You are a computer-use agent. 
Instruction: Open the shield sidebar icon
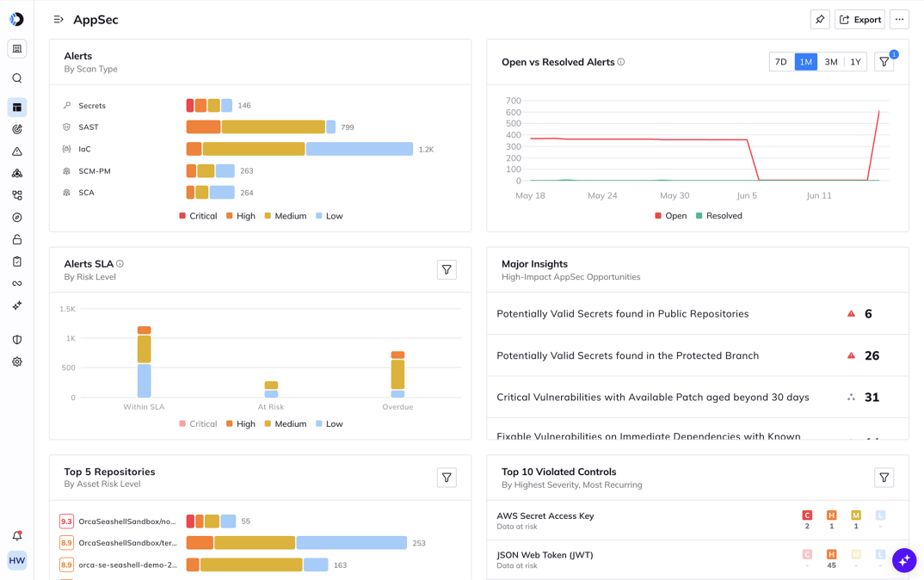tap(17, 340)
